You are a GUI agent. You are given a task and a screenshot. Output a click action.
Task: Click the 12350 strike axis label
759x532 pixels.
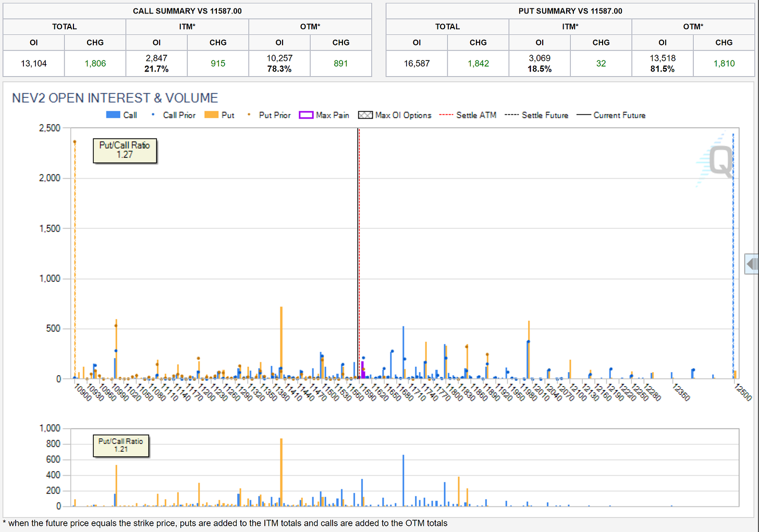click(681, 392)
